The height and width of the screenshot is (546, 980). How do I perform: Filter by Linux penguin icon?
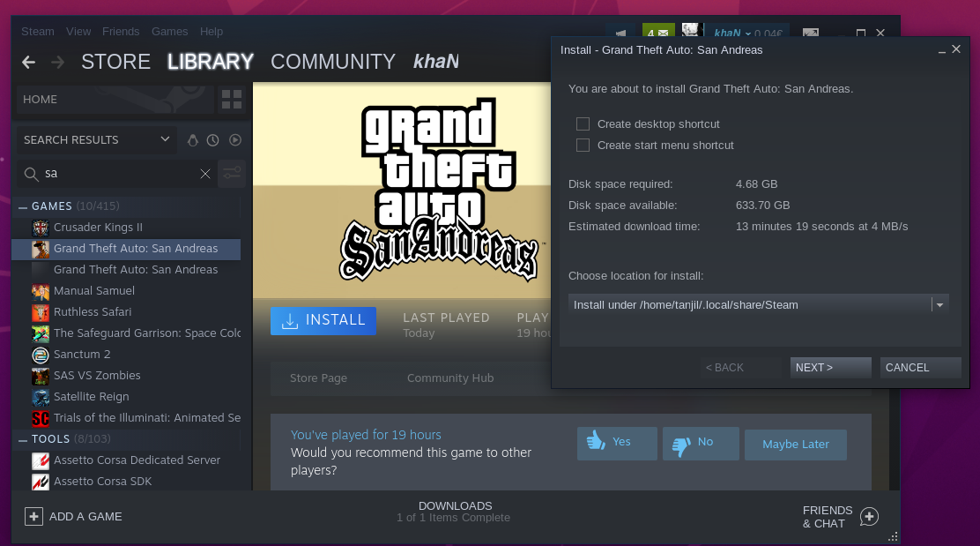pos(192,140)
